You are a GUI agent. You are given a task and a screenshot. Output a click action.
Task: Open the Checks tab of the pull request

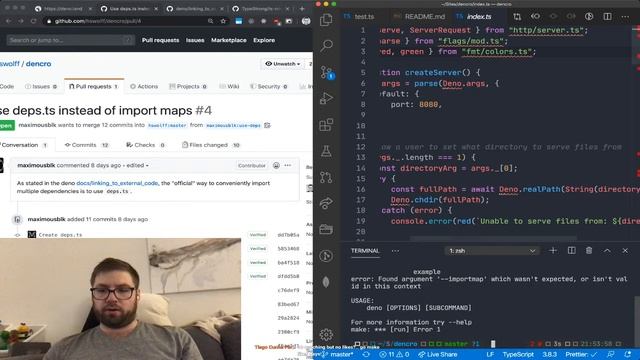pos(145,145)
